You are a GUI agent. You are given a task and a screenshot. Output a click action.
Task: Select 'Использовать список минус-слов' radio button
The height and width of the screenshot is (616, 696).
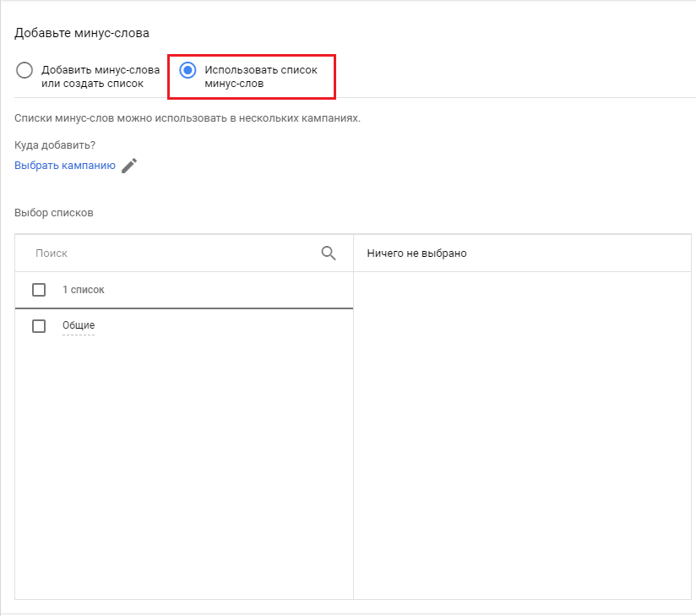point(188,70)
